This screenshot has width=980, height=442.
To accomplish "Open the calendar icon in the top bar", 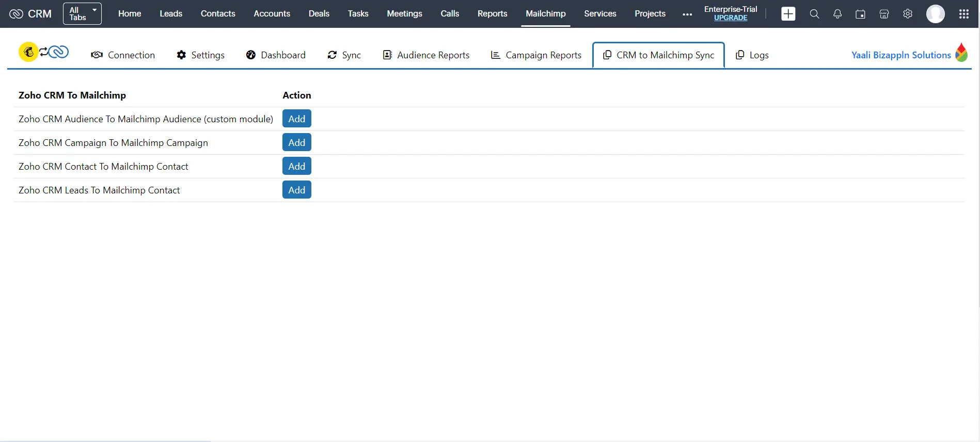I will pos(860,14).
